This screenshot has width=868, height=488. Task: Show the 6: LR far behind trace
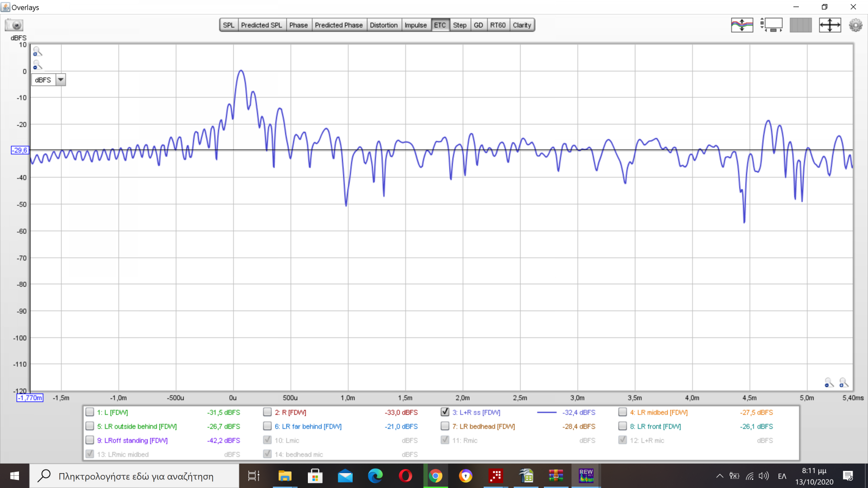pos(267,426)
